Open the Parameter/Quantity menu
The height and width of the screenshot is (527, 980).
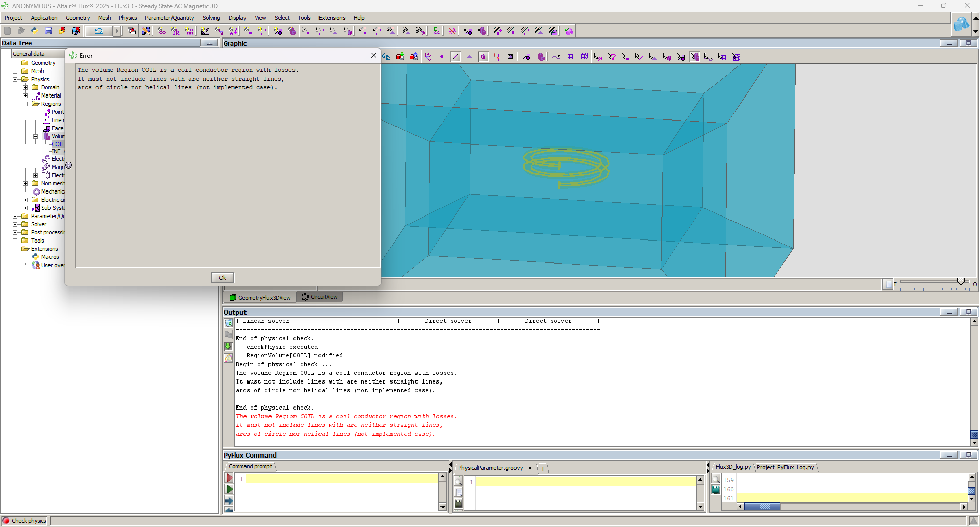pos(169,18)
